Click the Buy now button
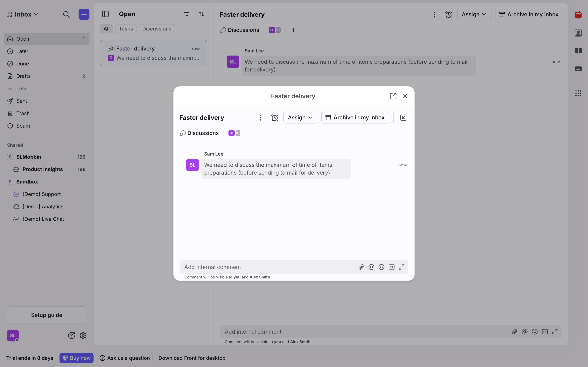Screen dimensions: 588x367 coord(76,358)
